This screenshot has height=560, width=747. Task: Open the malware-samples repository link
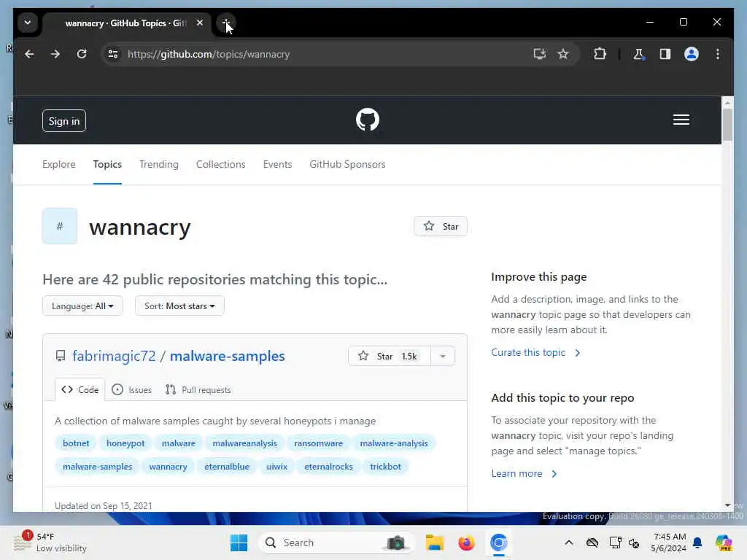pos(228,356)
